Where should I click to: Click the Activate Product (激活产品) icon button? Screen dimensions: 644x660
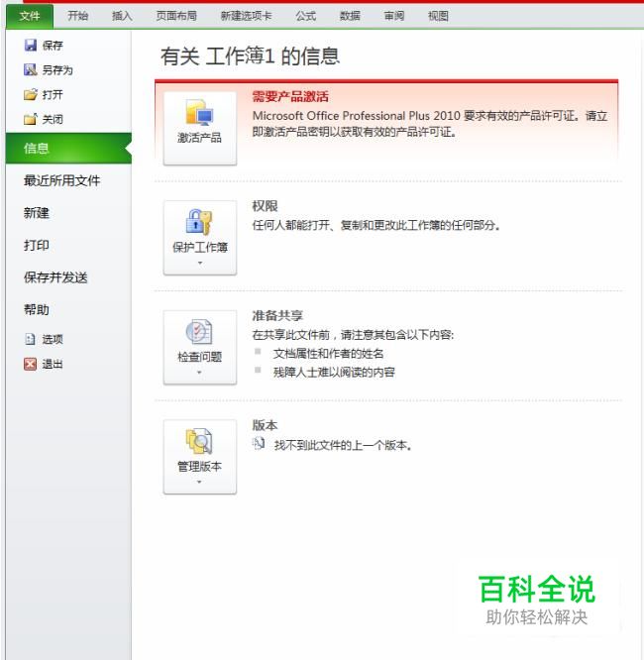coord(200,129)
